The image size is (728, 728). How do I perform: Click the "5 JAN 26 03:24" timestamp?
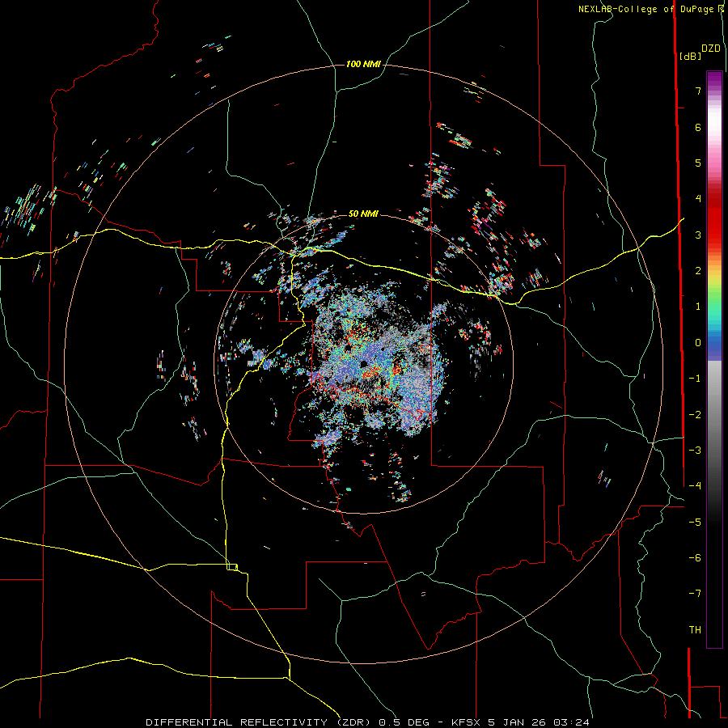[539, 722]
